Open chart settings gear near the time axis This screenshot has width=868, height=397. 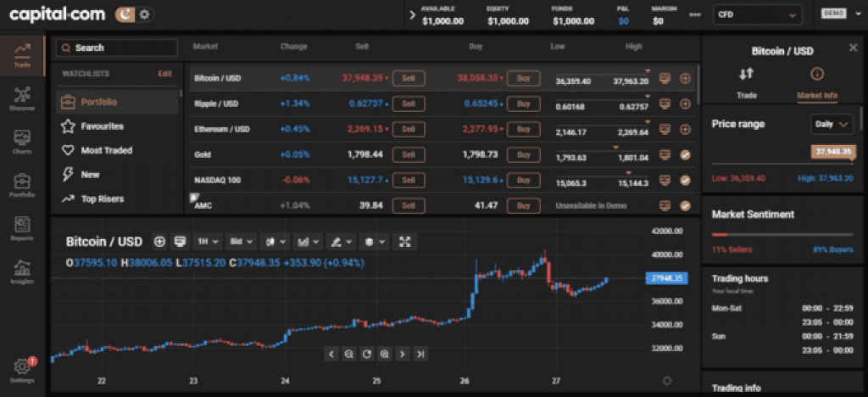(667, 380)
